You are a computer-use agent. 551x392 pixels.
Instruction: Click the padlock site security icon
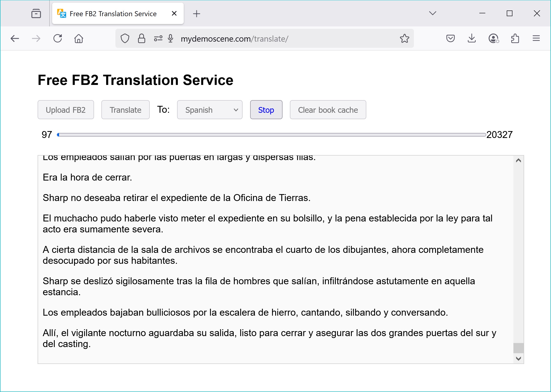(141, 38)
